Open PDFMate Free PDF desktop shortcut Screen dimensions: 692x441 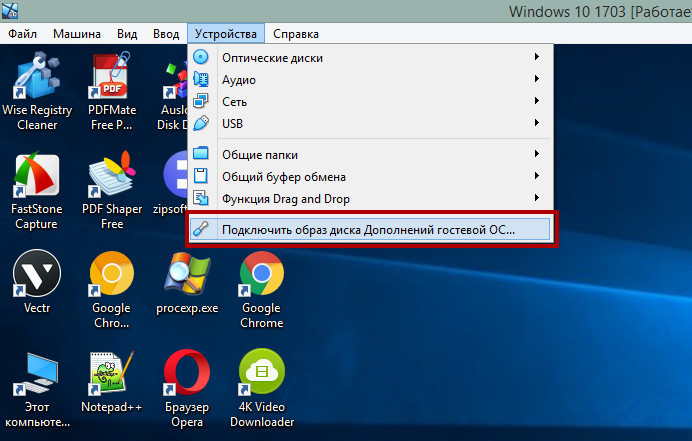112,91
